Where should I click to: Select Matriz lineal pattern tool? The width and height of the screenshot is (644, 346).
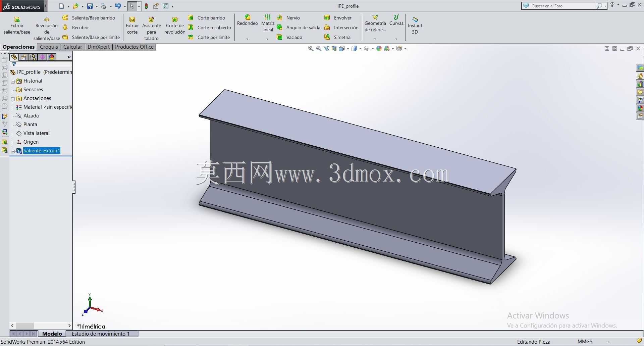268,23
